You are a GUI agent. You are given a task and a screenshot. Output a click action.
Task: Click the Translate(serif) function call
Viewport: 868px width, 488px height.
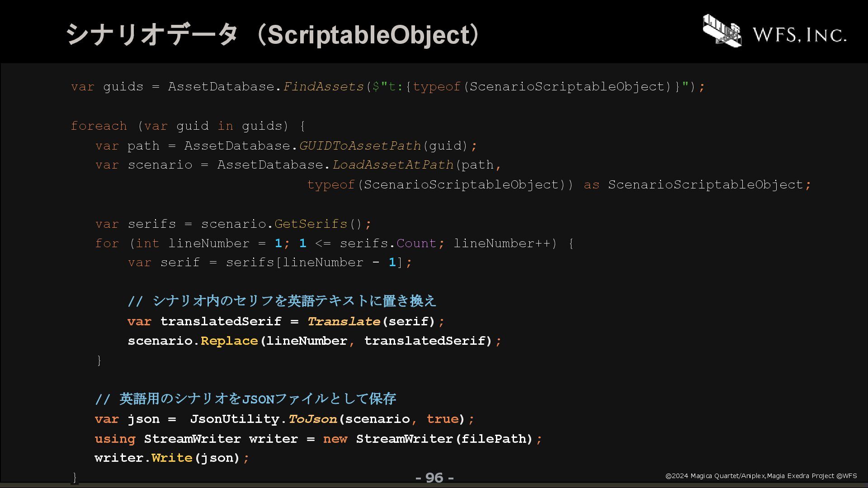371,321
